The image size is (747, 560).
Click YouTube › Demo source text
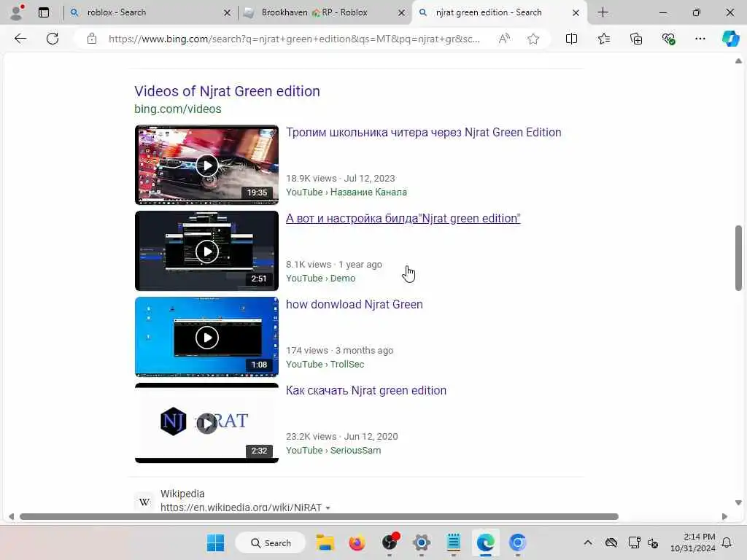321,278
